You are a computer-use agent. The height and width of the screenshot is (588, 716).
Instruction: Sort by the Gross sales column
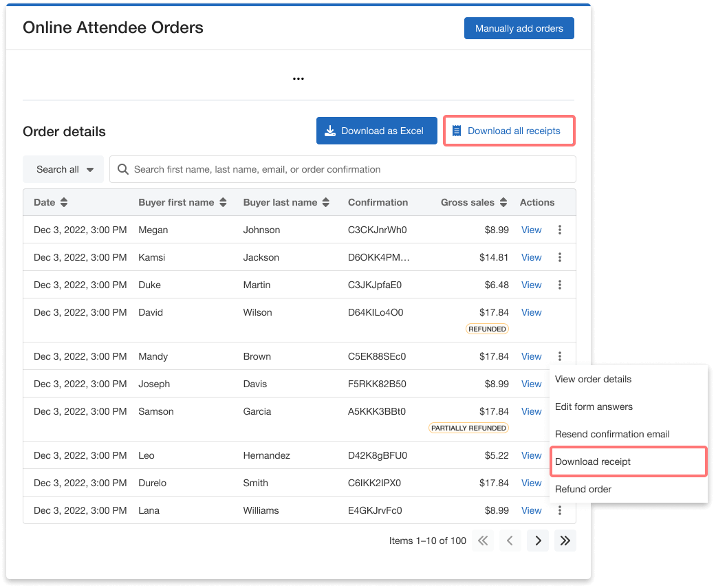(503, 203)
